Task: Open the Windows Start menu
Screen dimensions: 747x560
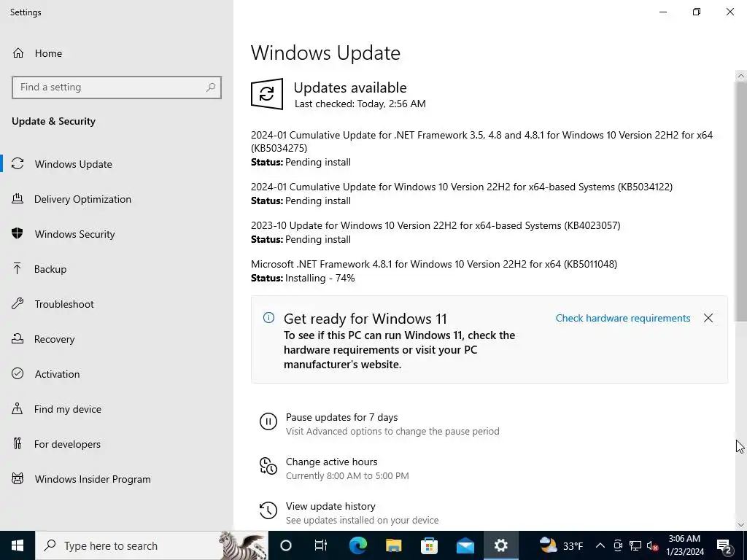Action: (x=18, y=545)
